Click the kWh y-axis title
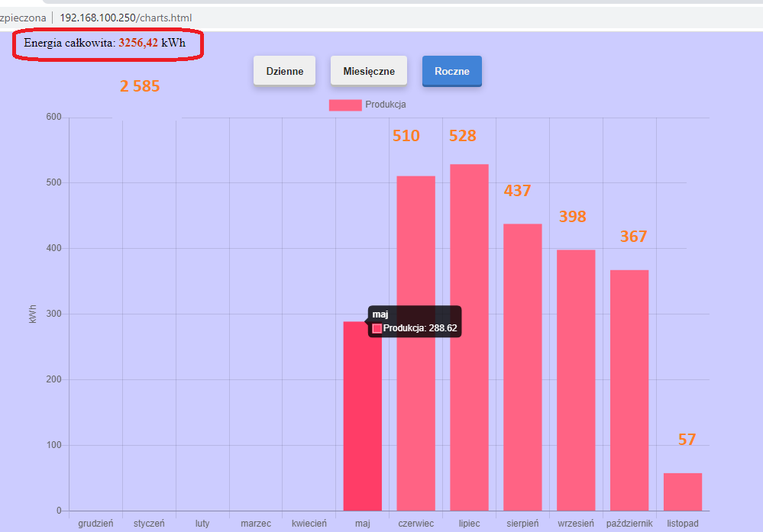This screenshot has width=763, height=532. (33, 314)
